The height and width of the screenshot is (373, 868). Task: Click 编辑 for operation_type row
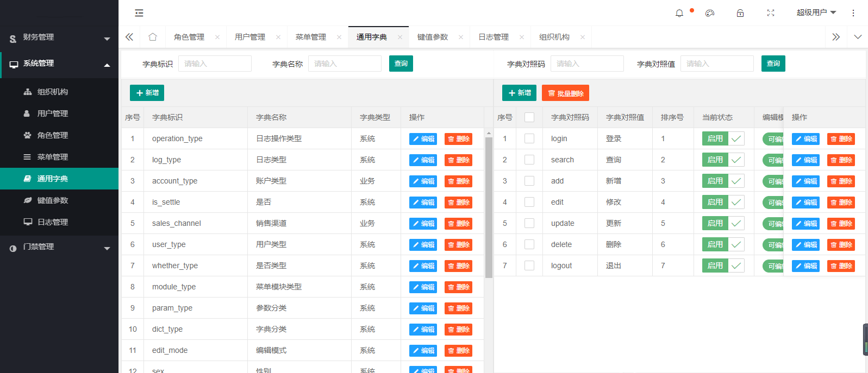pos(423,139)
